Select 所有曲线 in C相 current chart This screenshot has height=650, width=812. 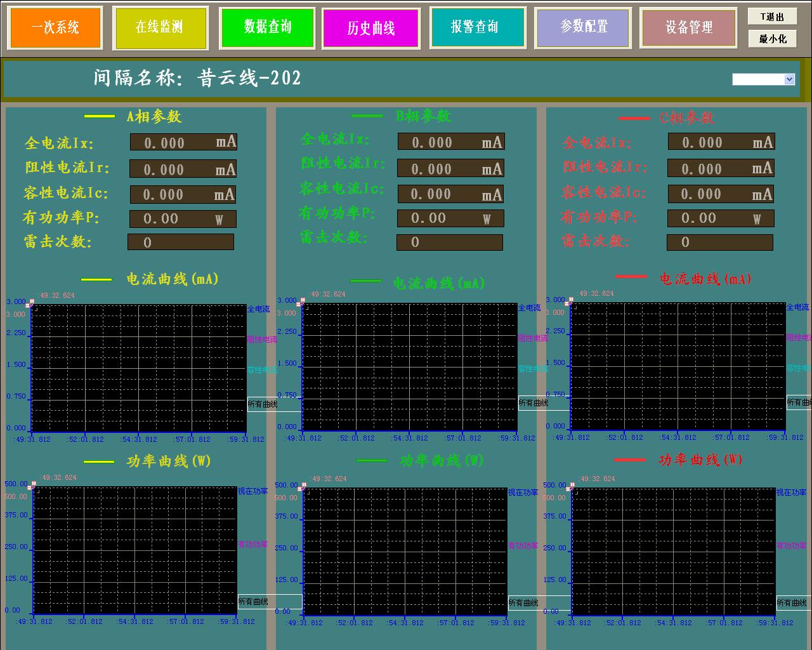pyautogui.click(x=799, y=402)
